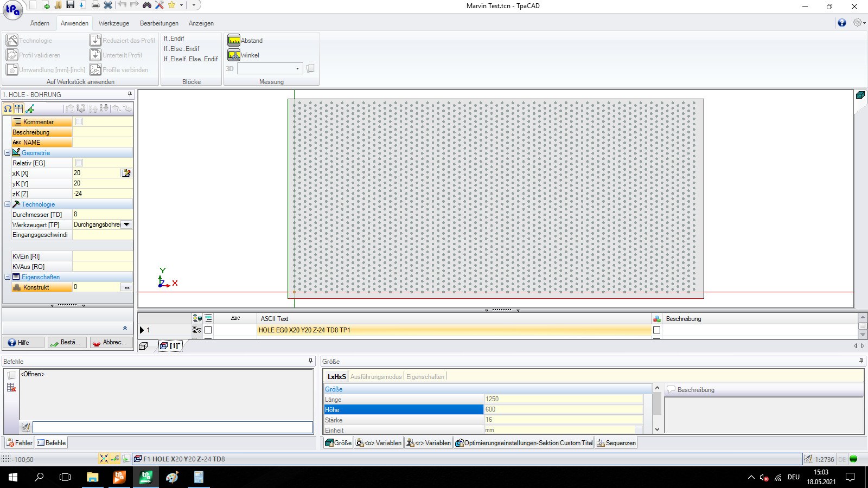
Task: Open the blue help icon top right
Action: tap(841, 23)
